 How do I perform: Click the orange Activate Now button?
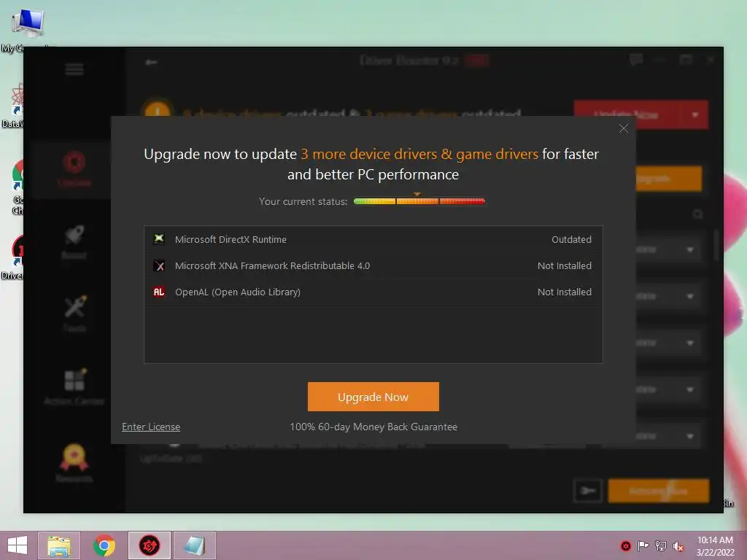point(659,491)
